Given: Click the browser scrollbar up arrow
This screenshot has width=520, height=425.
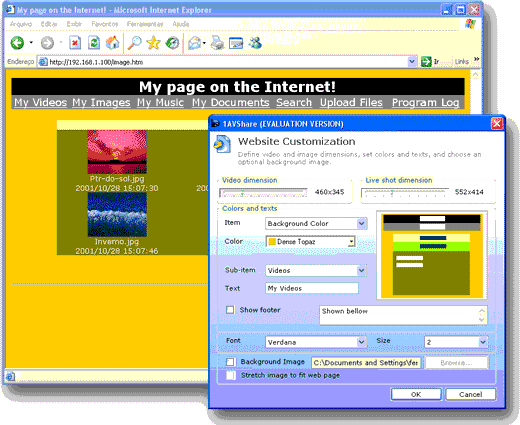Looking at the screenshot, I should (x=475, y=75).
